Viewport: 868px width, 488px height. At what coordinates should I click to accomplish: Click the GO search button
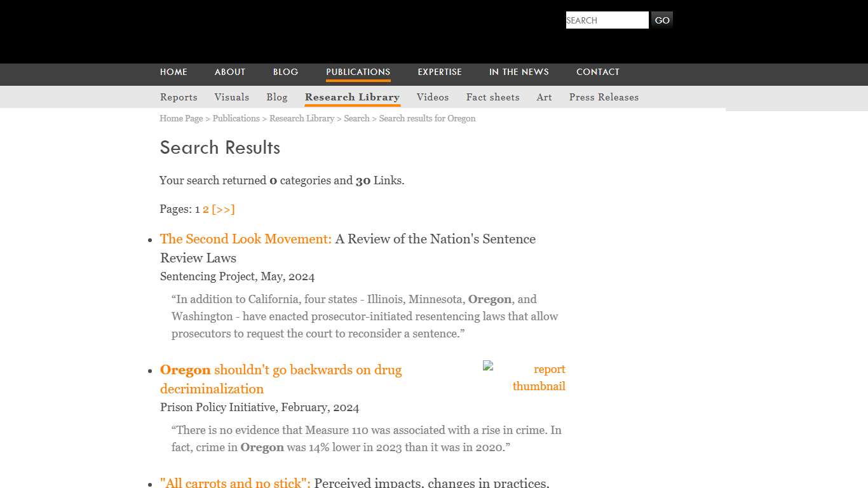661,20
